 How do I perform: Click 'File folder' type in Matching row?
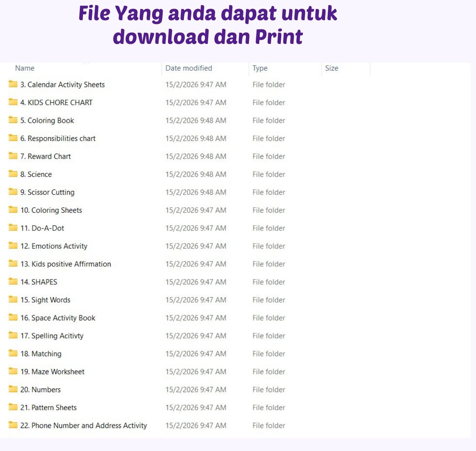(x=269, y=354)
